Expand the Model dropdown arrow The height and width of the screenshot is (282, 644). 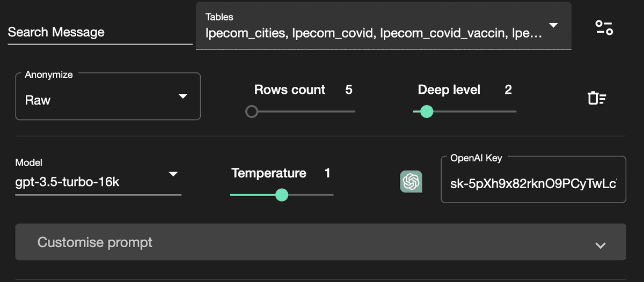tap(173, 174)
